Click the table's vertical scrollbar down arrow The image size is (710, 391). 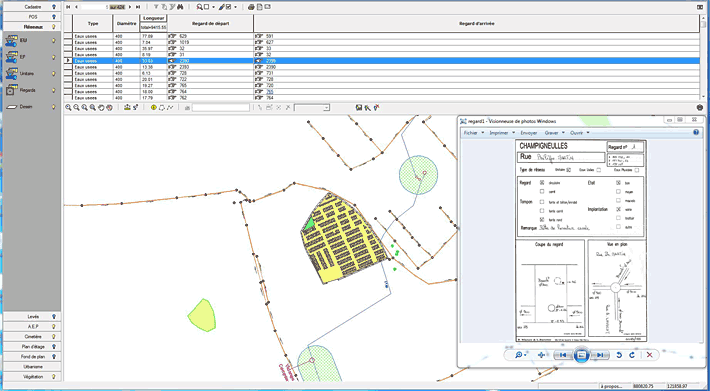click(x=703, y=96)
